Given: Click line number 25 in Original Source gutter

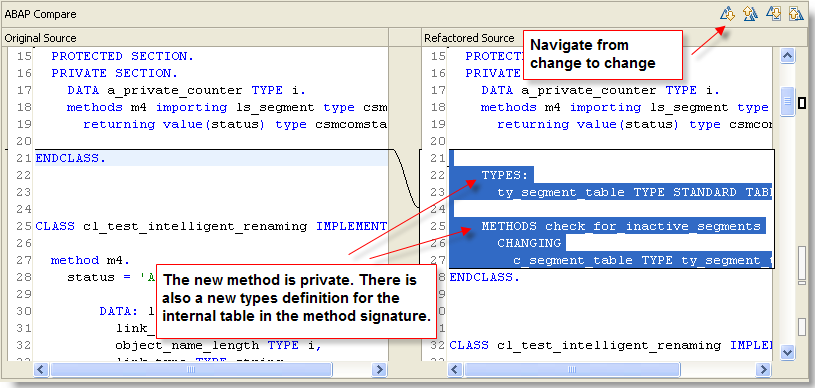Looking at the screenshot, I should [23, 227].
